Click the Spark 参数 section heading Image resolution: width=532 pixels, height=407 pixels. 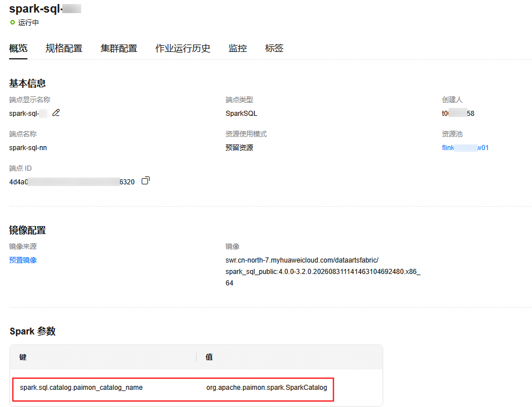coord(33,331)
